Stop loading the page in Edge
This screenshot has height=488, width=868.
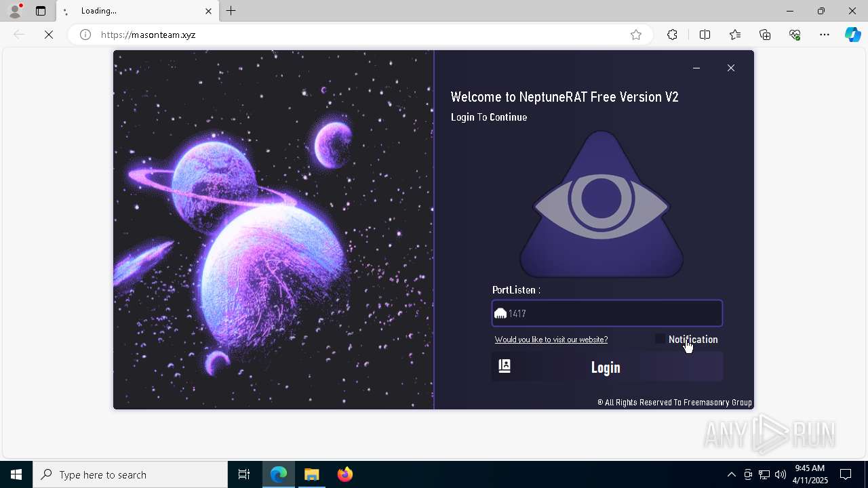click(49, 35)
